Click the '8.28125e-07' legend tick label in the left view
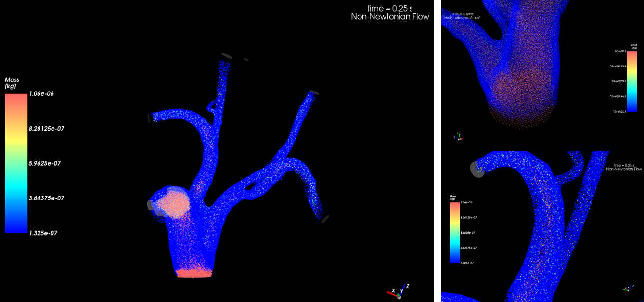Screen dimensions: 644x302 point(46,129)
